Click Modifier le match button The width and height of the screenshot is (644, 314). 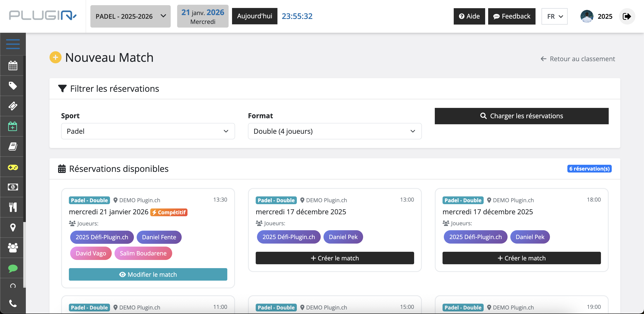click(148, 274)
